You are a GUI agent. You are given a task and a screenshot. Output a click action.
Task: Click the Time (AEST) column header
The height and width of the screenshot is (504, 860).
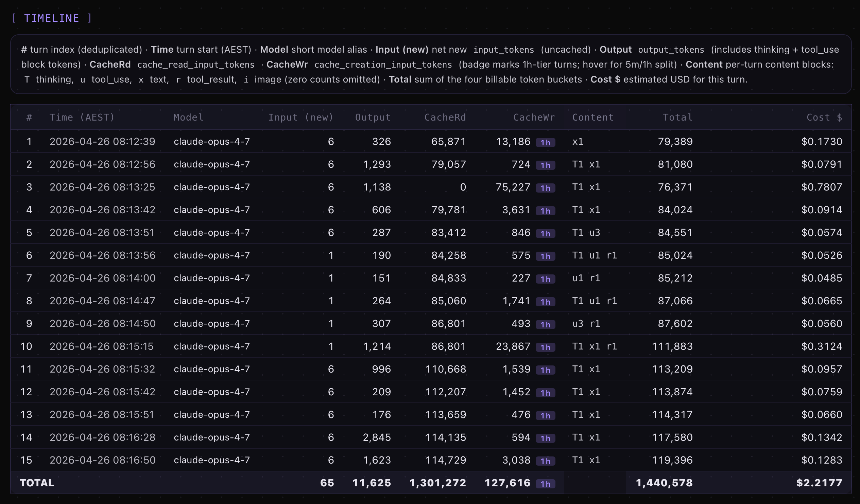[82, 117]
